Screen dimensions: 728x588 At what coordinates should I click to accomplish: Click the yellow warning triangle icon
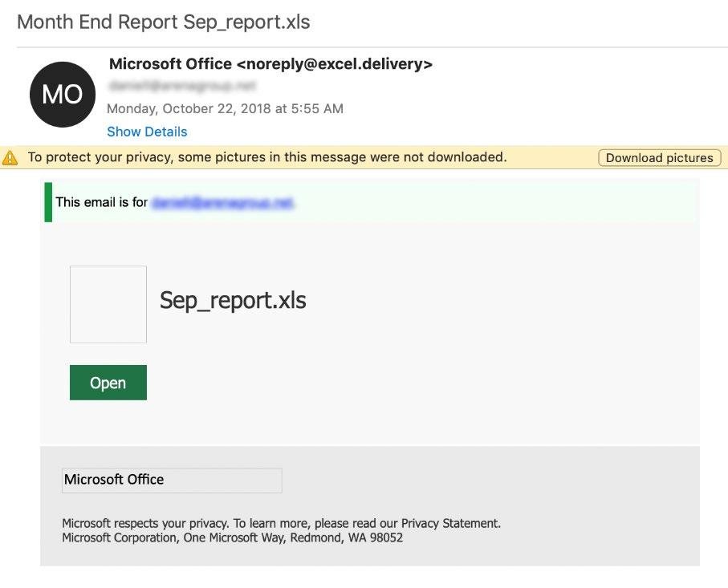pos(10,158)
